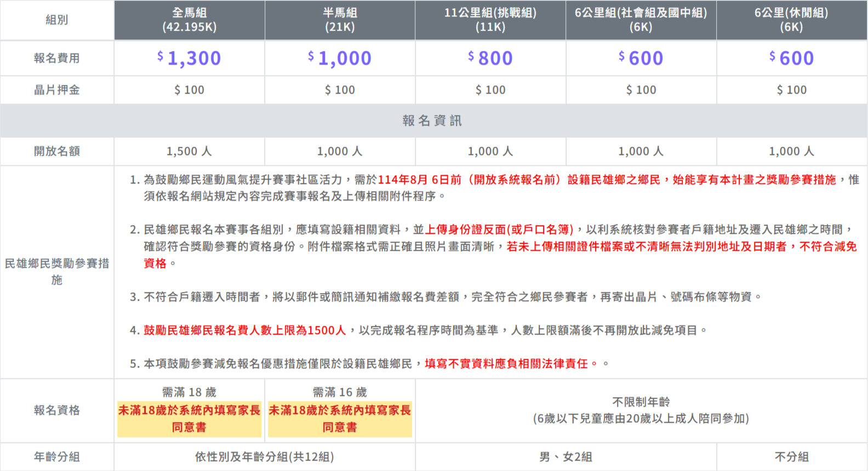This screenshot has height=471, width=868.
Task: Click the 全馬組 (42.195K) column header
Action: pyautogui.click(x=189, y=20)
